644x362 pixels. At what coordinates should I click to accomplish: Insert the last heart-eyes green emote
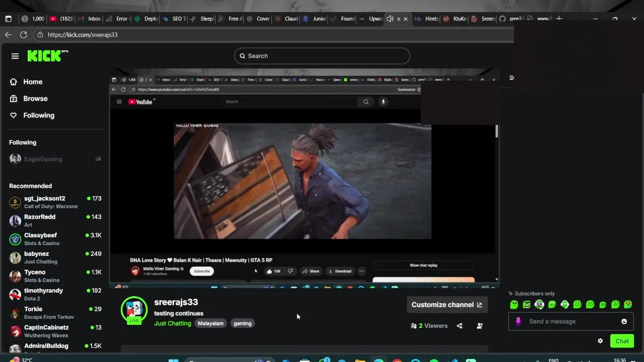point(628,305)
